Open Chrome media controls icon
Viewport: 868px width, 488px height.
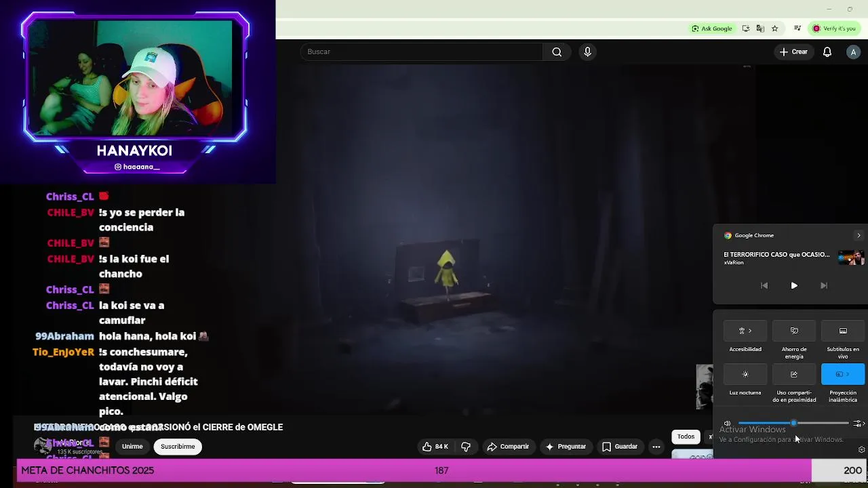tap(797, 28)
